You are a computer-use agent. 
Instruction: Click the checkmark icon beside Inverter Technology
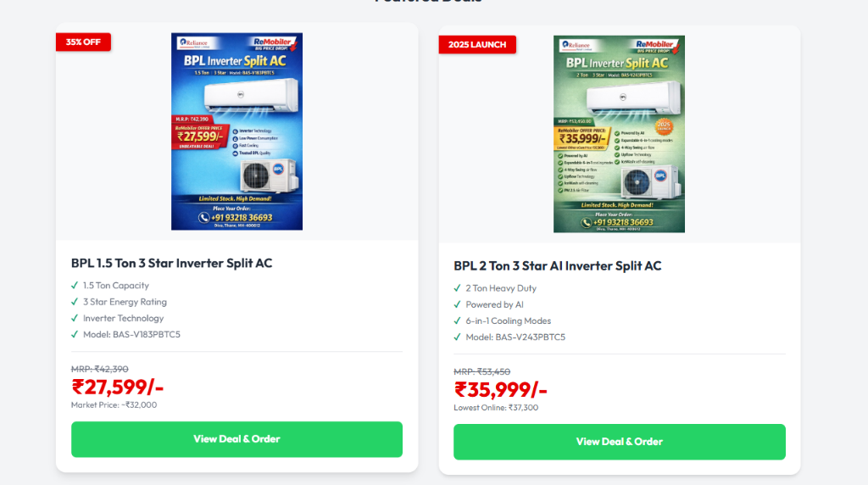75,318
